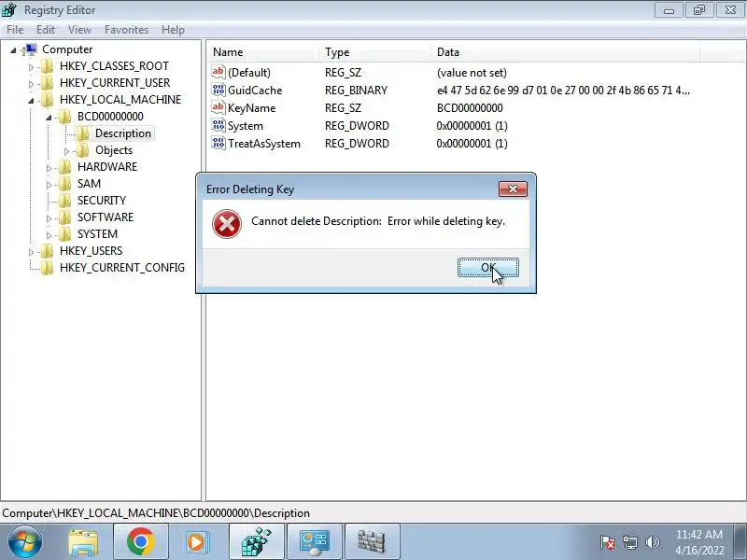Expand the SOFTWARE key arrow

coord(49,218)
